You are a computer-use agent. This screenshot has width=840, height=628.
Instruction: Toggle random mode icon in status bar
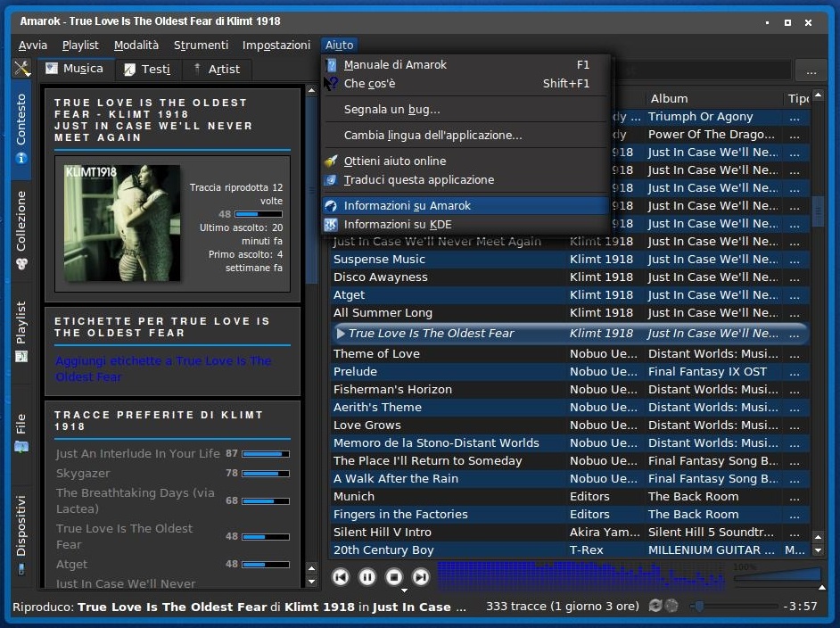pos(671,606)
